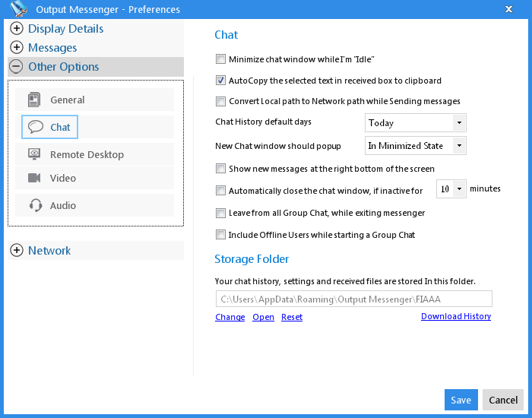Enable Minimize chat window while Idle
532x418 pixels.
[220, 59]
